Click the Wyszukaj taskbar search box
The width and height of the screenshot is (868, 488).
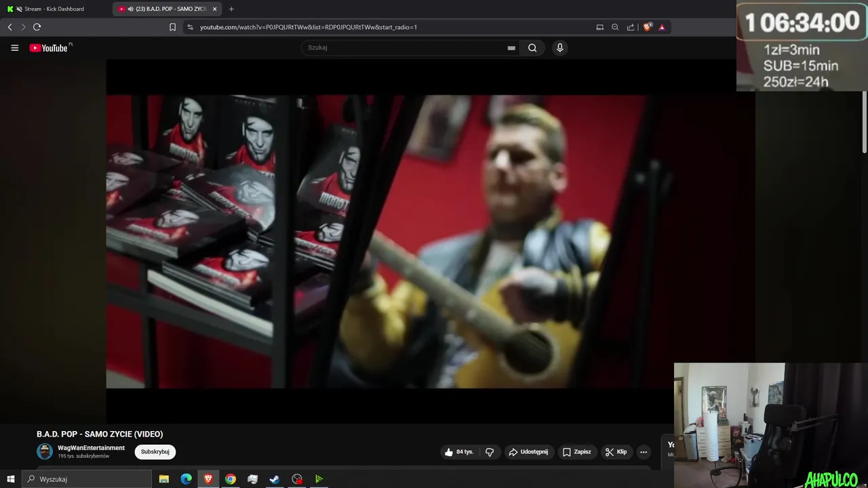tap(87, 479)
